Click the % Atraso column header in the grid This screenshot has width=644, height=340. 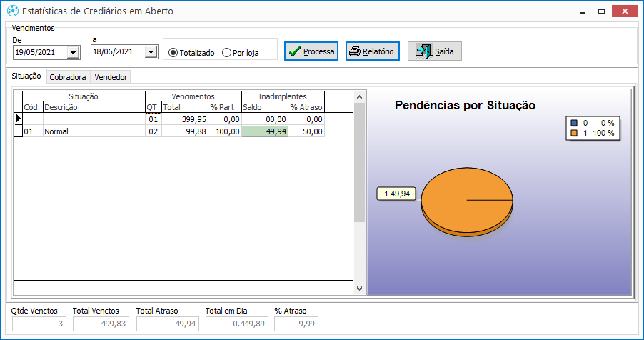click(306, 107)
